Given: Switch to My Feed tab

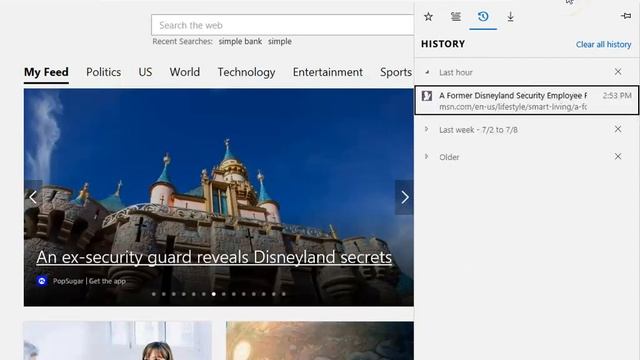Looking at the screenshot, I should pyautogui.click(x=46, y=72).
